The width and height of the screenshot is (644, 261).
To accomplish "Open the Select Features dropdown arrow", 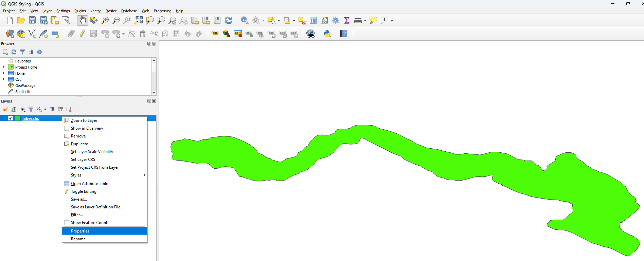I will click(x=279, y=20).
